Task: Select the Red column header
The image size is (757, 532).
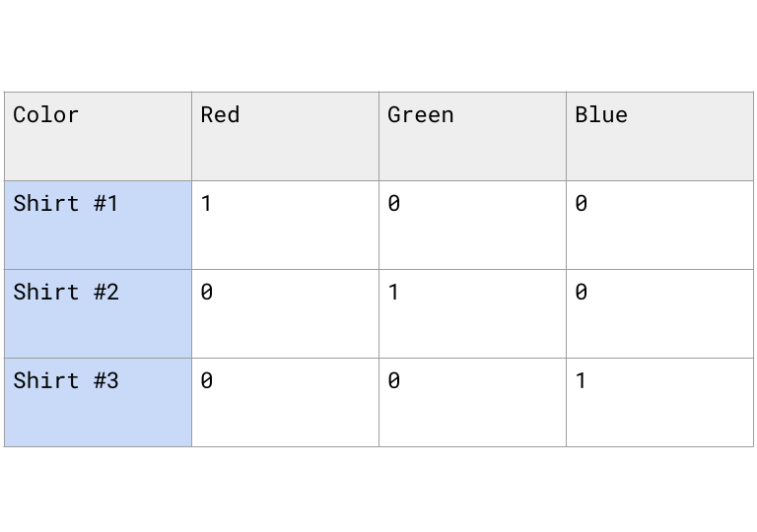Action: pyautogui.click(x=285, y=136)
